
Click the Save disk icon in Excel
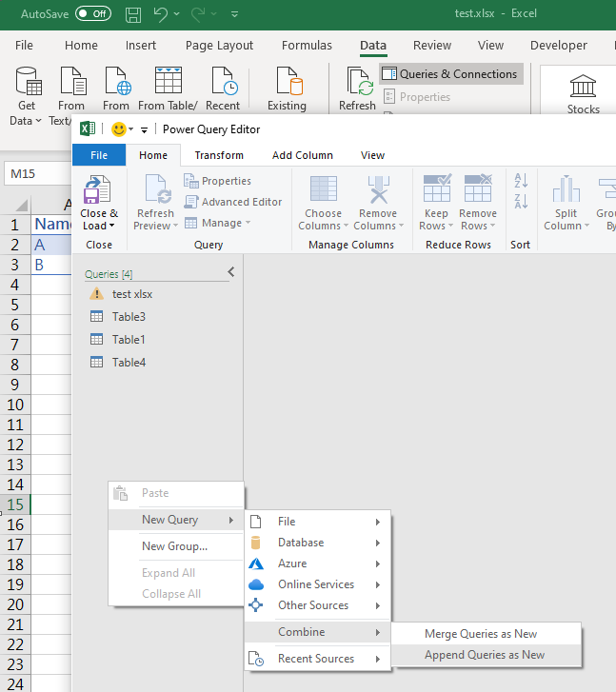click(133, 14)
